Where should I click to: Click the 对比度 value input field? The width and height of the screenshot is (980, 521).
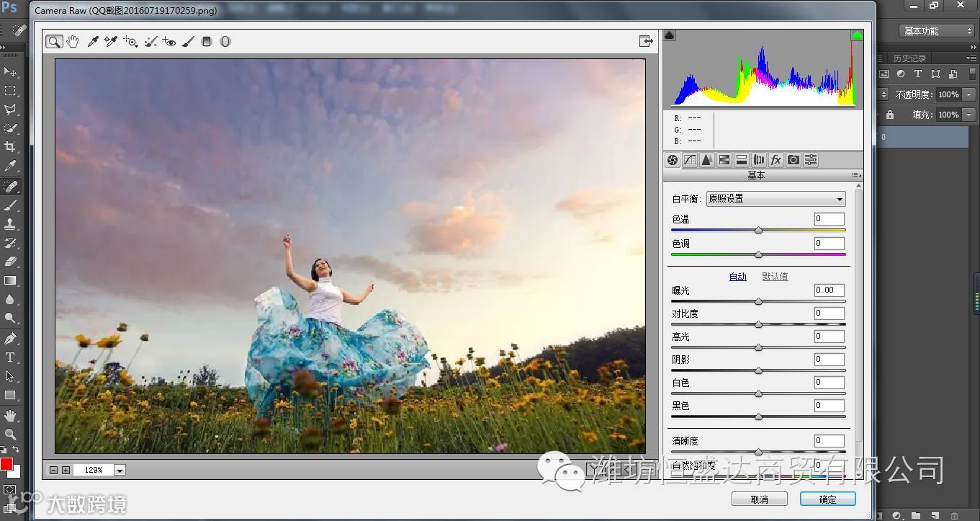[x=830, y=313]
